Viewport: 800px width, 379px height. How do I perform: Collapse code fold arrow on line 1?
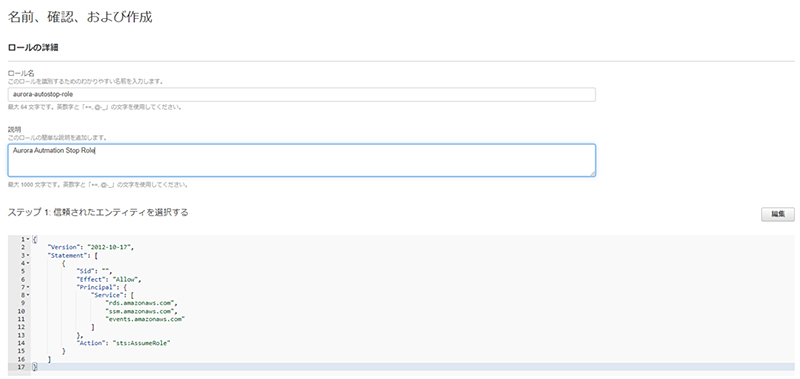(x=28, y=239)
